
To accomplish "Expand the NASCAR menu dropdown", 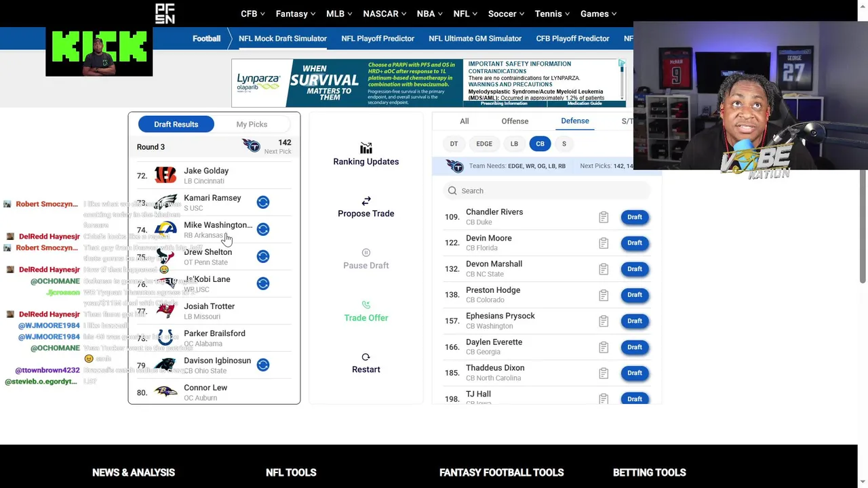I will pos(385,14).
